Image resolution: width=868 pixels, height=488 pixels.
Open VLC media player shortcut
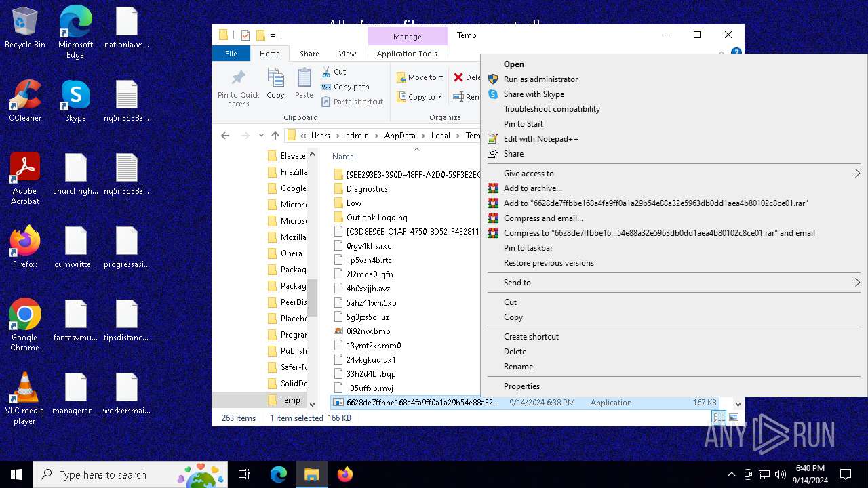tap(25, 399)
